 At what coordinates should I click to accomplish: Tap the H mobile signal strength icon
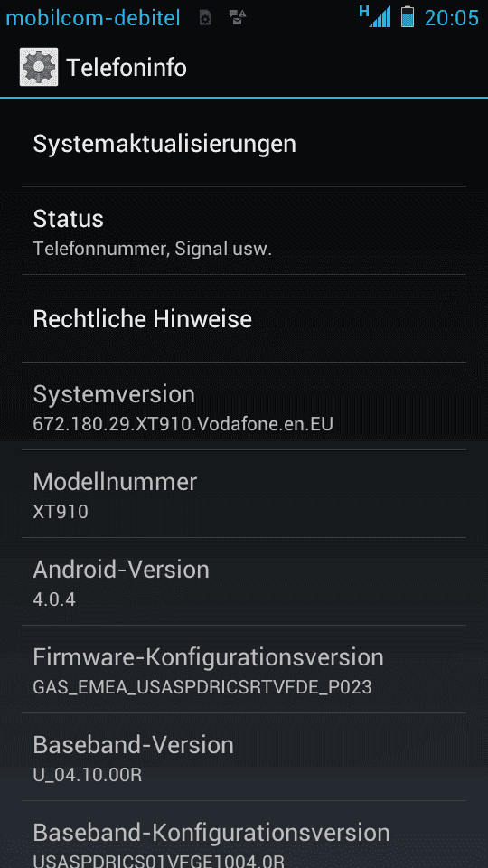375,16
